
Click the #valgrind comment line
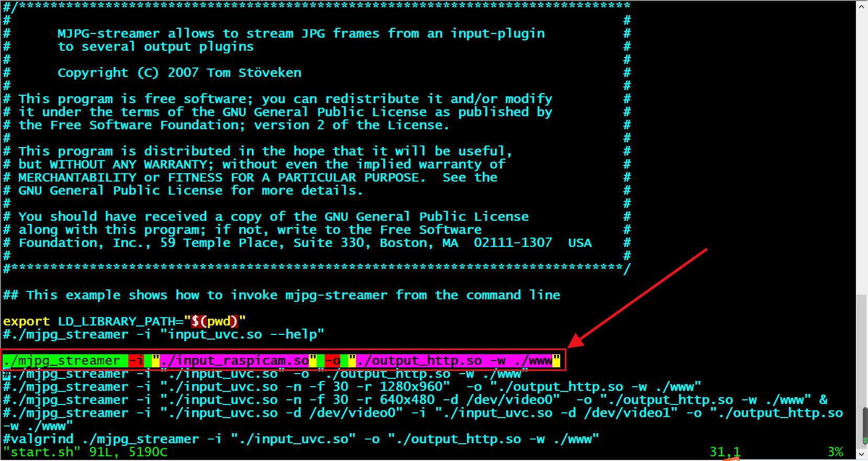pos(301,439)
